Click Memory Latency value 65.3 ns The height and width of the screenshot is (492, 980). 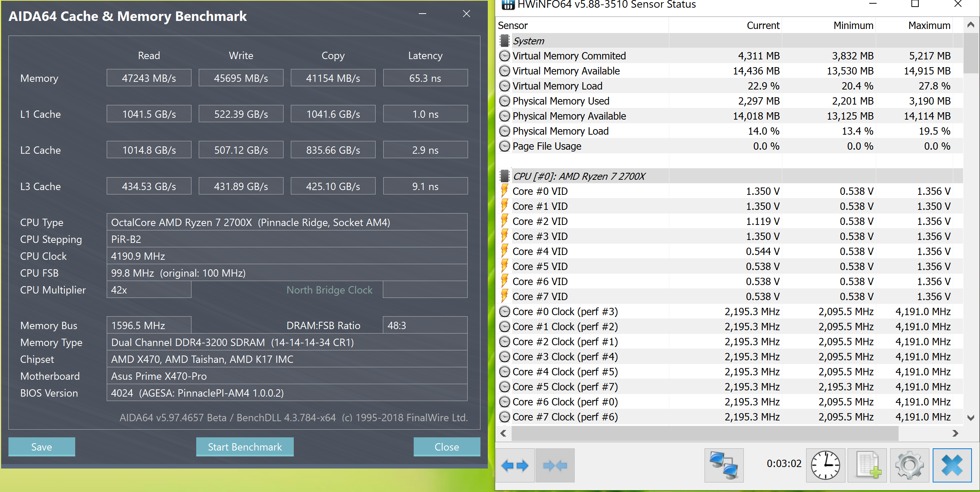pyautogui.click(x=425, y=78)
